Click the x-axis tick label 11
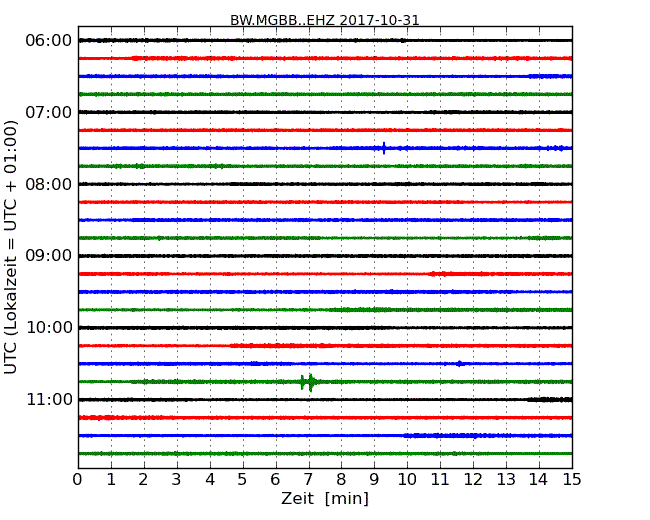The width and height of the screenshot is (650, 520). point(440,480)
